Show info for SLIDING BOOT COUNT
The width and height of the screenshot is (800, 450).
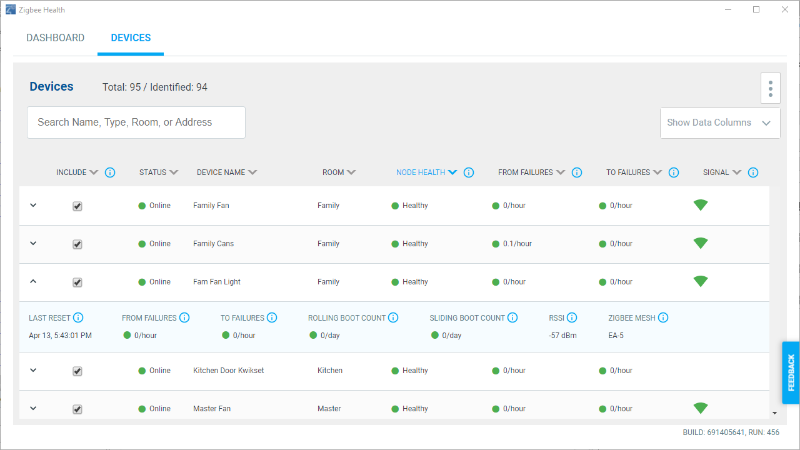[x=512, y=318]
